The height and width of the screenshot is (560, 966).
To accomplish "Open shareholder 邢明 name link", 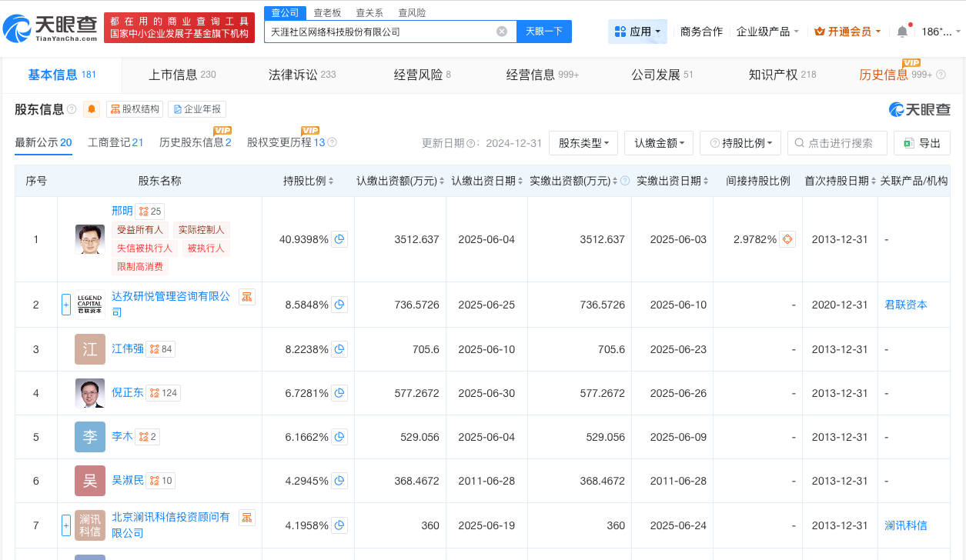I will [x=122, y=211].
